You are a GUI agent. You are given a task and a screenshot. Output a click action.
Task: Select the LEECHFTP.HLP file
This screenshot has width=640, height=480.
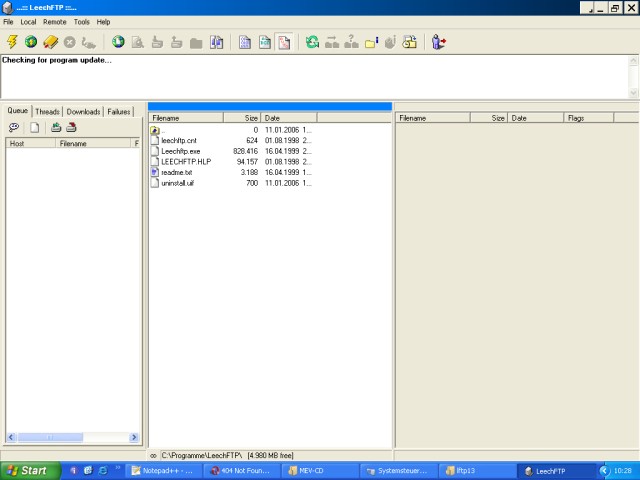(x=231, y=162)
